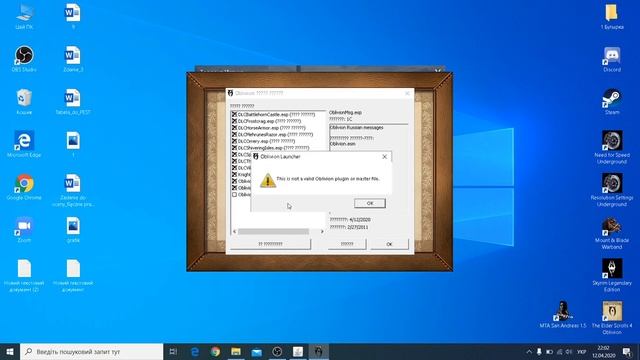Click OK in the Oblivion Launcher error dialog
Viewport: 640px width, 360px height.
pos(369,203)
